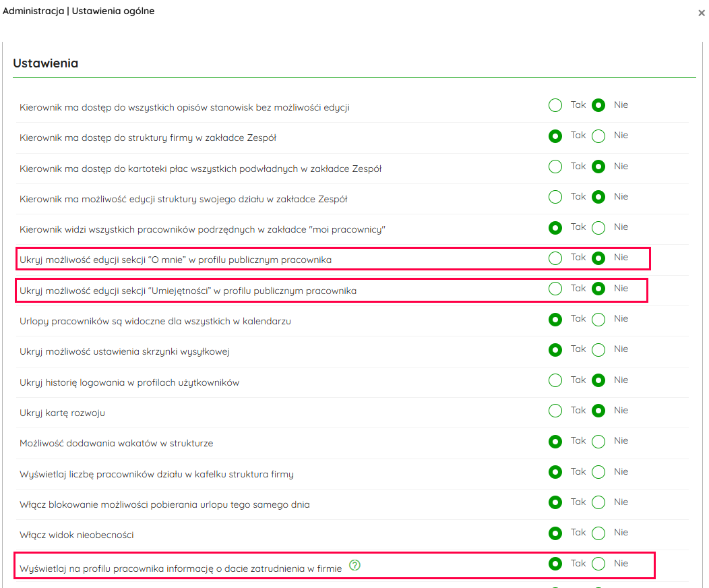Select Nie for showing employment date on profile
Image resolution: width=709 pixels, height=588 pixels.
[x=598, y=564]
